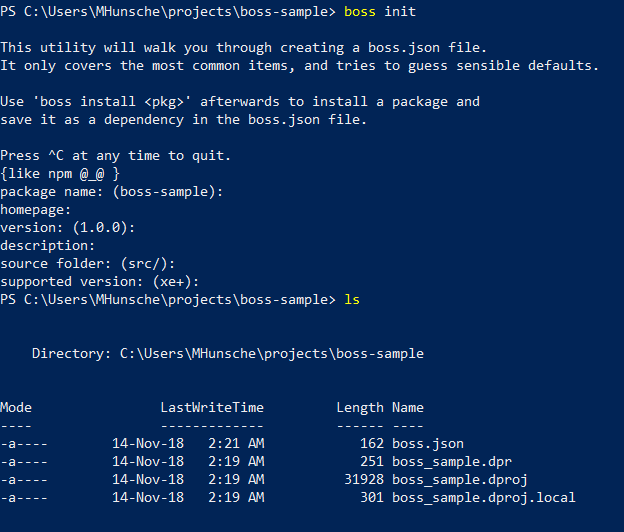Click the Length column header
Viewport: 624px width, 532px height.
[360, 408]
